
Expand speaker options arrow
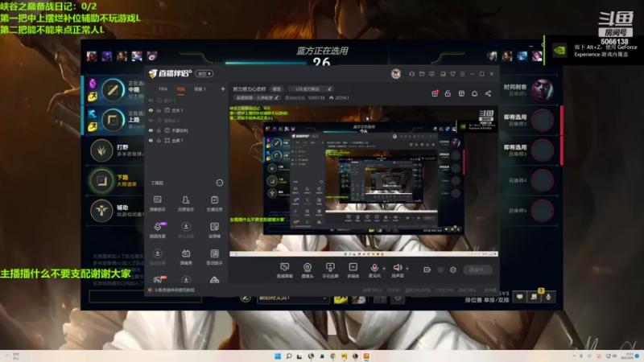pyautogui.click(x=407, y=269)
